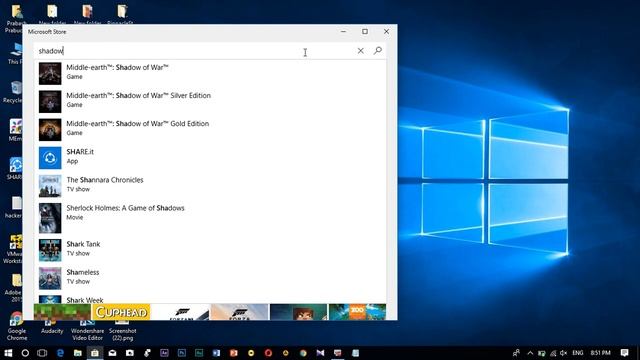Open the network status tray icon

[x=553, y=353]
